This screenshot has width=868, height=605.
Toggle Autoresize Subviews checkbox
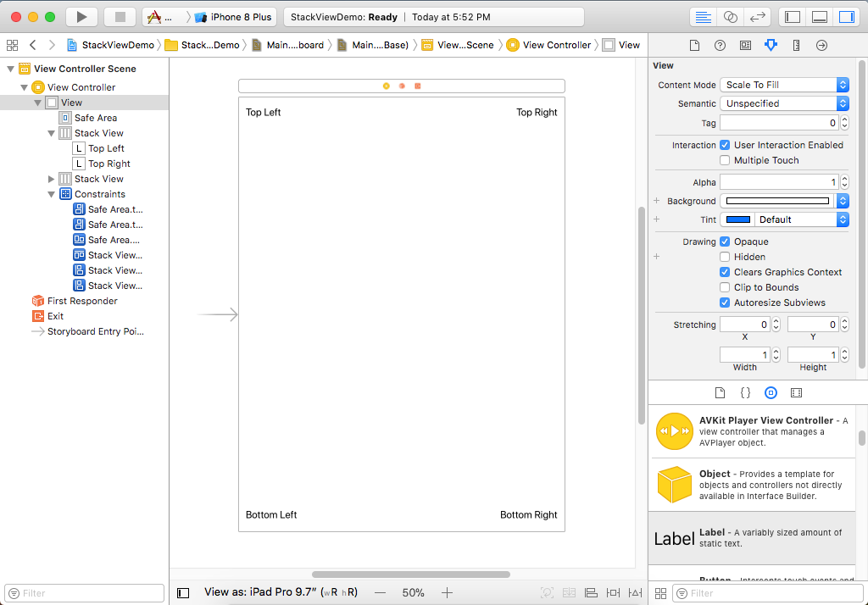725,302
